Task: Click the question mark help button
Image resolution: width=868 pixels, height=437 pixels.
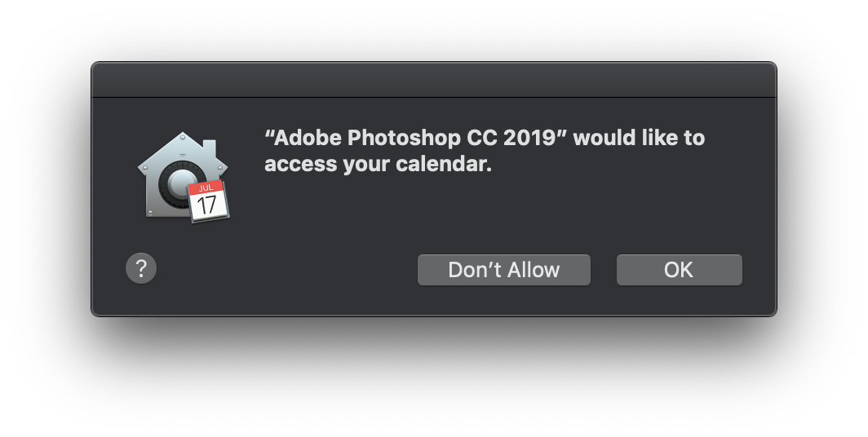Action: [x=141, y=269]
